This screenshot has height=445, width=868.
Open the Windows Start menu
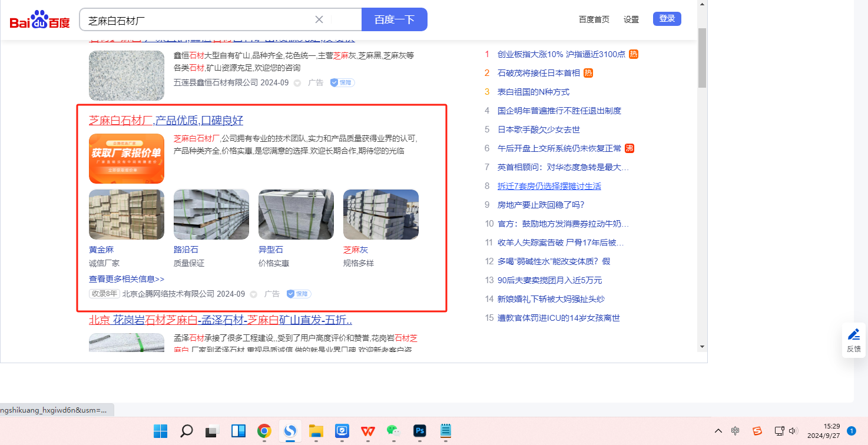(160, 431)
